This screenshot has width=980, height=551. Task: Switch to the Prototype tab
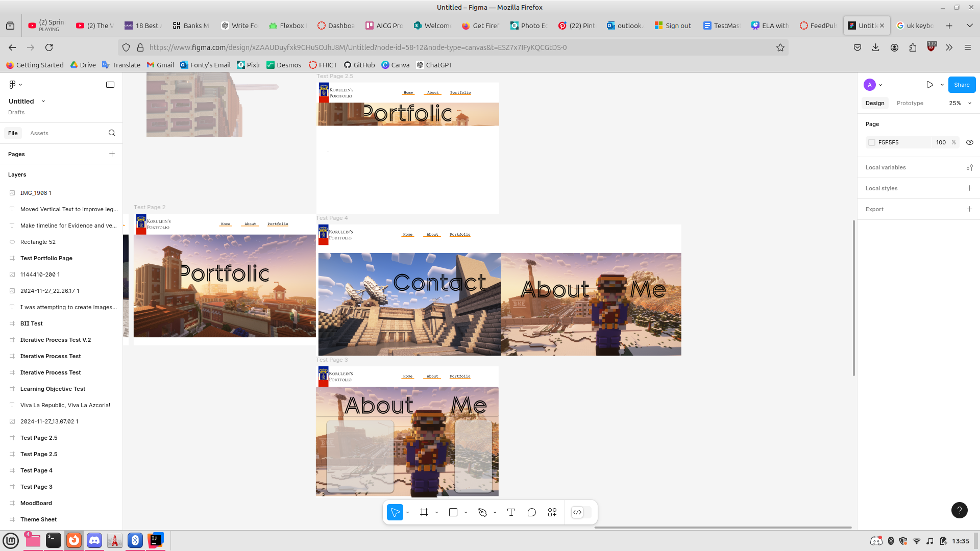pos(910,103)
